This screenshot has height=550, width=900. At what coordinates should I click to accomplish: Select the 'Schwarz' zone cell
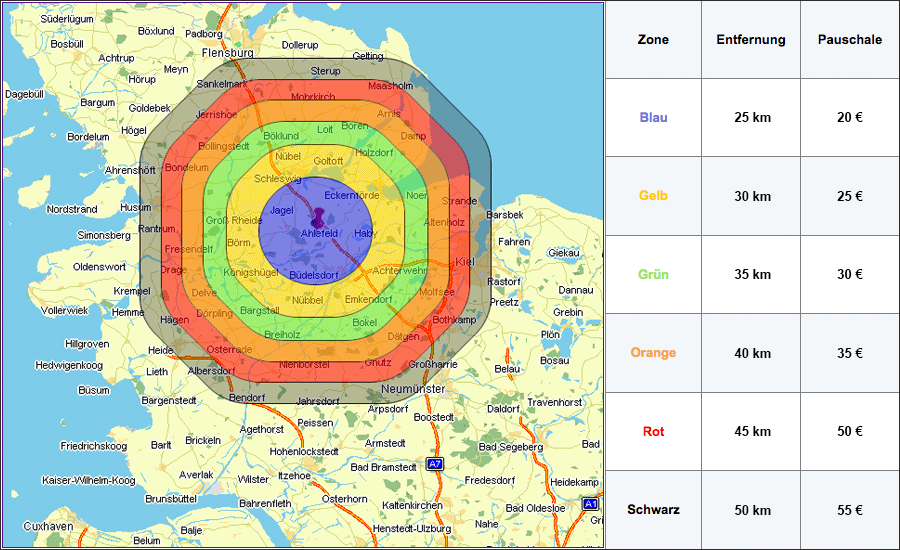click(x=653, y=510)
